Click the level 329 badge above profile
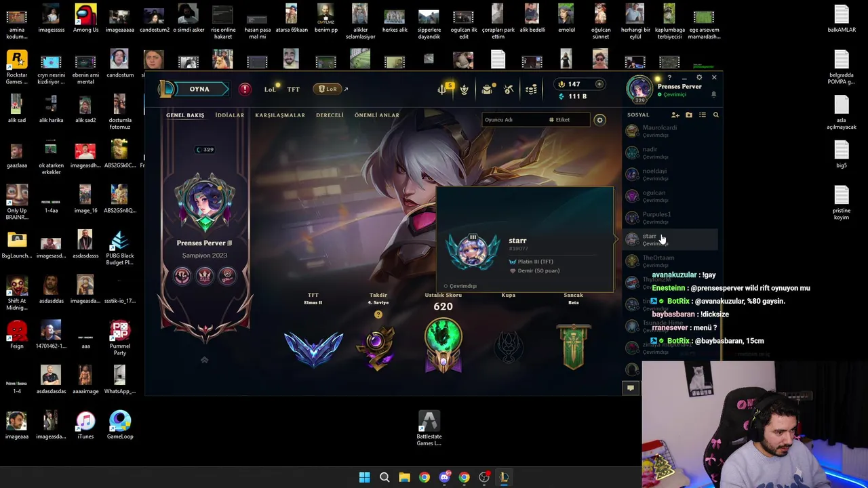868x488 pixels. [x=205, y=150]
